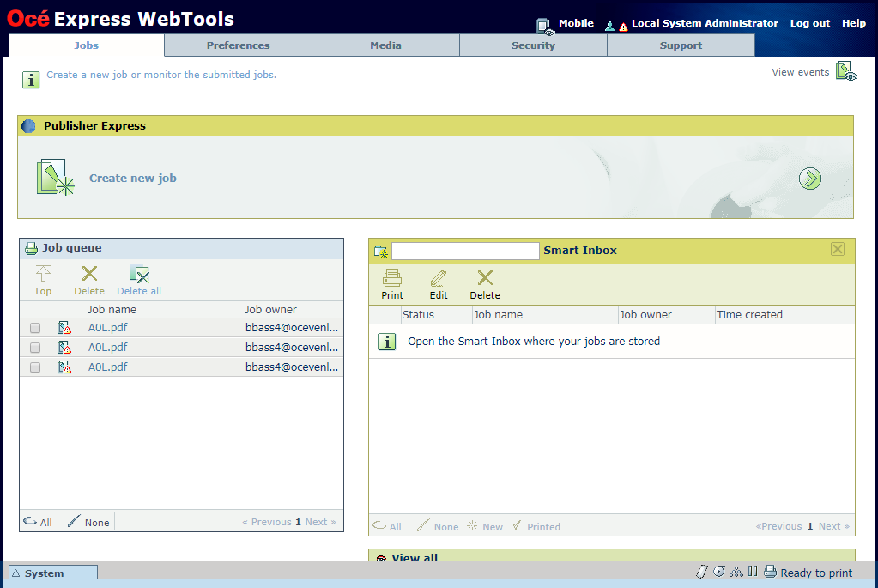Click the printer icon beside the Job queue title

(x=32, y=249)
